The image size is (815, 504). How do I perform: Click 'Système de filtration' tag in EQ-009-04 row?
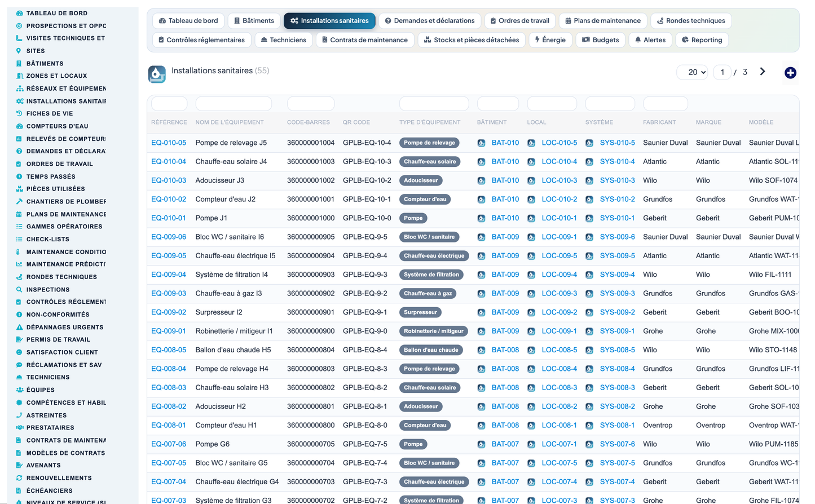431,275
